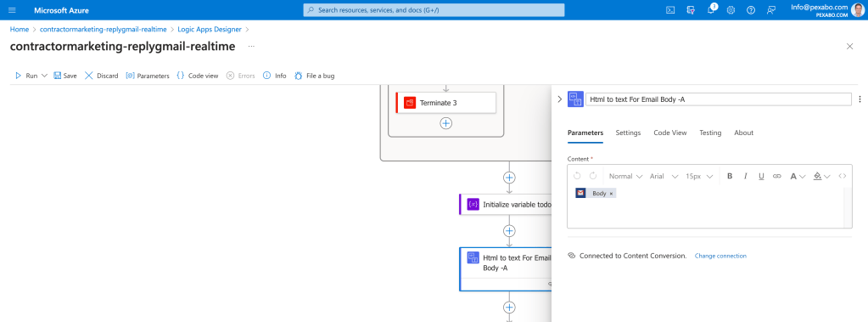Click Content Conversion icon in panel header
Viewport: 868px width, 322px height.
pyautogui.click(x=575, y=99)
